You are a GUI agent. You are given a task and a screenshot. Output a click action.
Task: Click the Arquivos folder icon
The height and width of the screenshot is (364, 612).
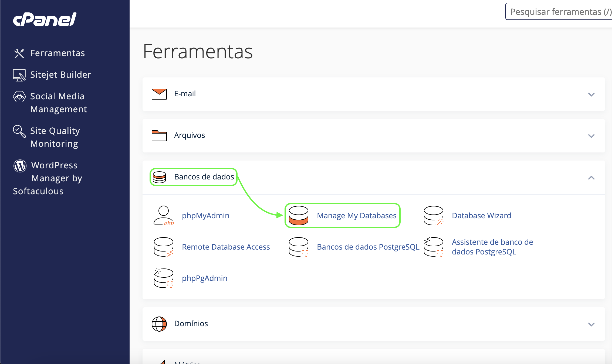pos(159,135)
